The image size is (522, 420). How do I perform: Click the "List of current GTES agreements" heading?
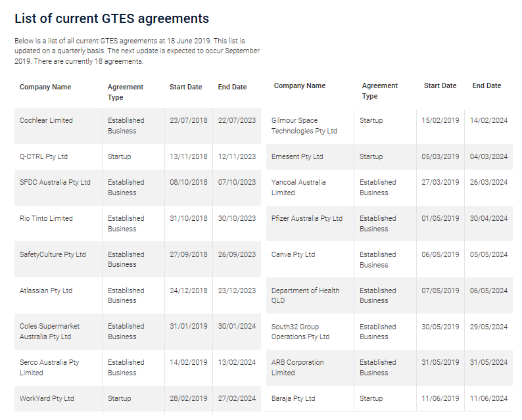coord(112,18)
